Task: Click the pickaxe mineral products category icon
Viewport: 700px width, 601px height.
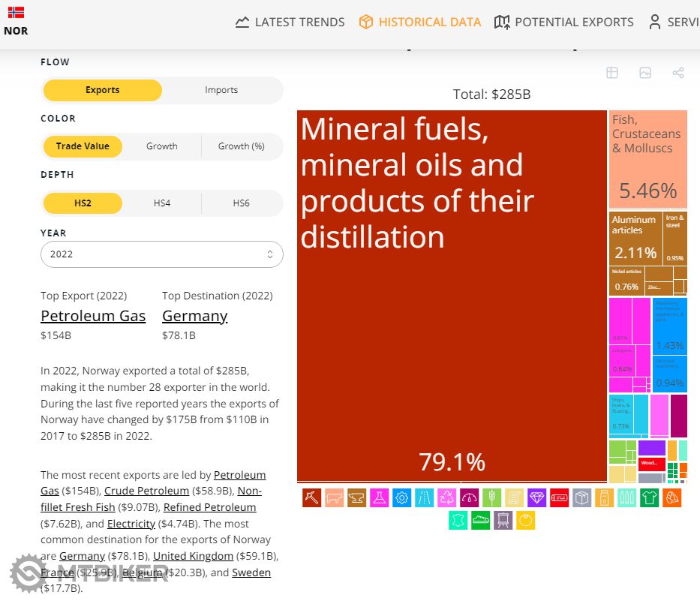Action: [x=311, y=497]
